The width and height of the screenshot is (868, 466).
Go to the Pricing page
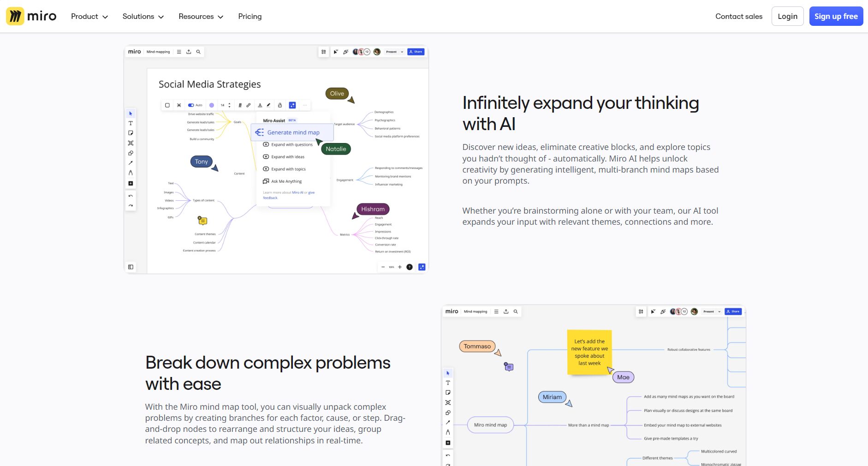pyautogui.click(x=250, y=16)
